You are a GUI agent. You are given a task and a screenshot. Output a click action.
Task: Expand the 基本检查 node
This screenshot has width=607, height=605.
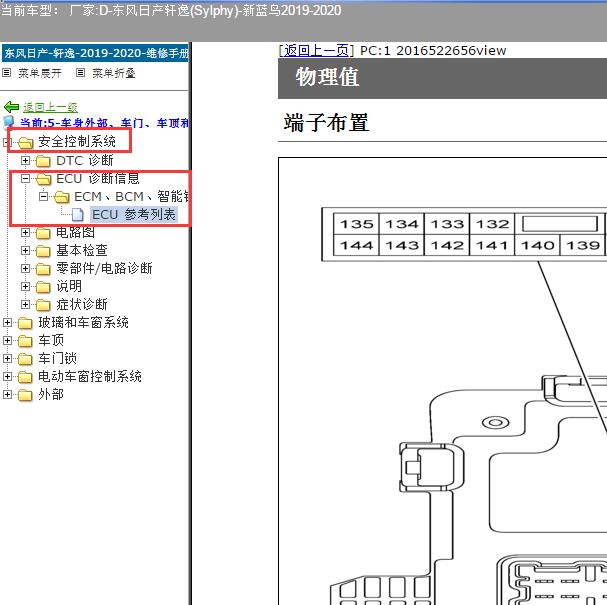tap(25, 250)
